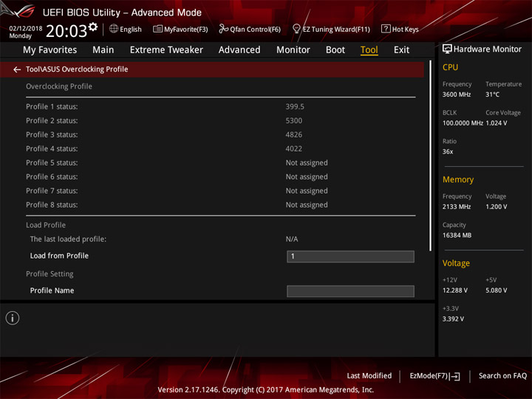Click the 31°C temperature value

(492, 95)
